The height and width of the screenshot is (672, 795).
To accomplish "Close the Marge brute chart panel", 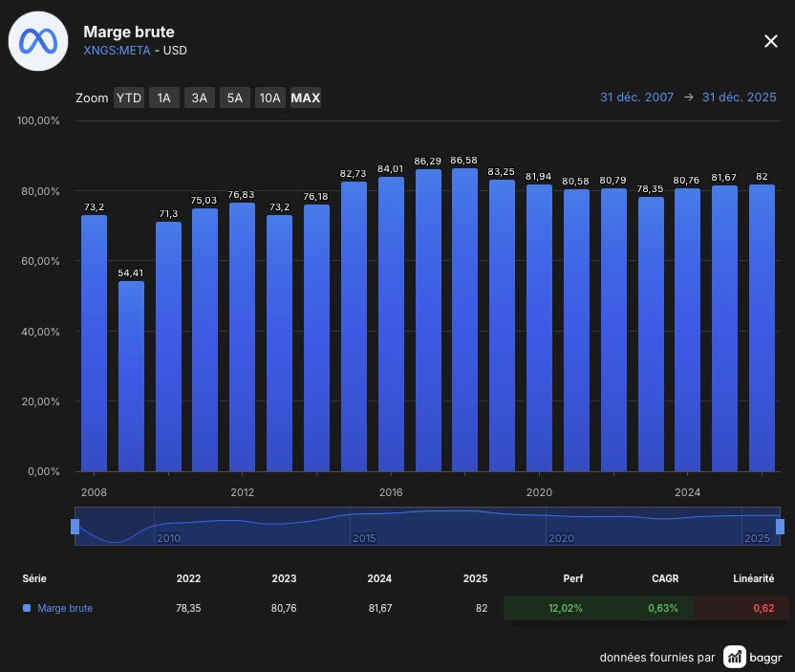I will tap(771, 41).
